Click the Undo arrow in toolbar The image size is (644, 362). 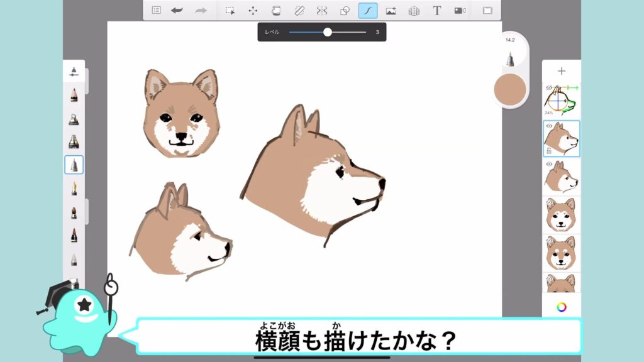click(177, 10)
